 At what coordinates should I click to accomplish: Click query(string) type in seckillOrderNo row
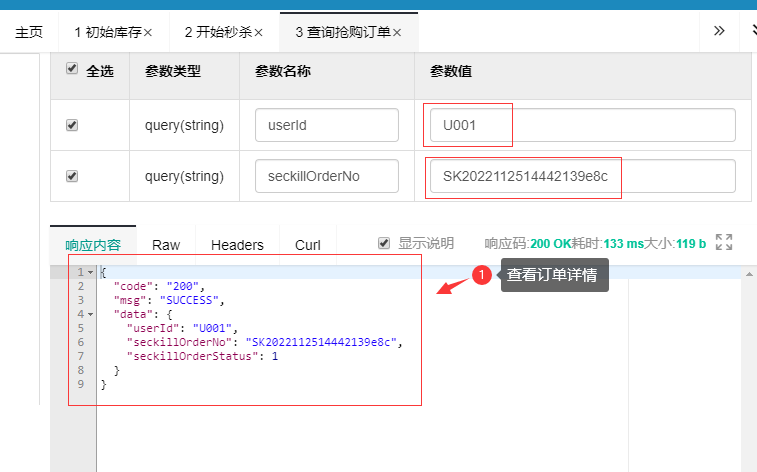184,177
